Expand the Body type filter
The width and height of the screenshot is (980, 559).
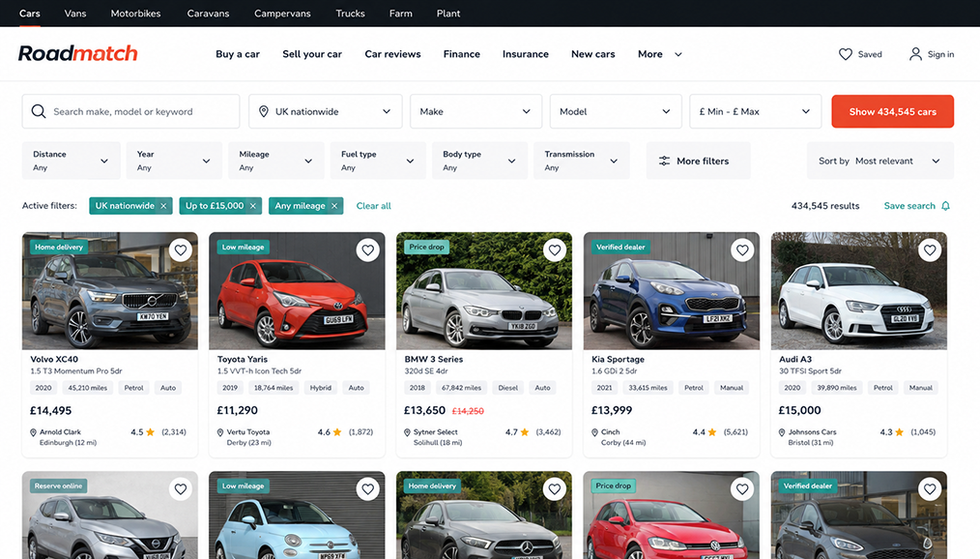click(x=479, y=161)
